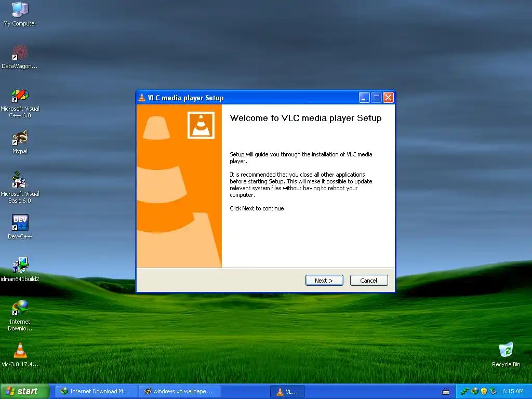Open the Windows Start menu
Image resolution: width=532 pixels, height=399 pixels.
24,391
